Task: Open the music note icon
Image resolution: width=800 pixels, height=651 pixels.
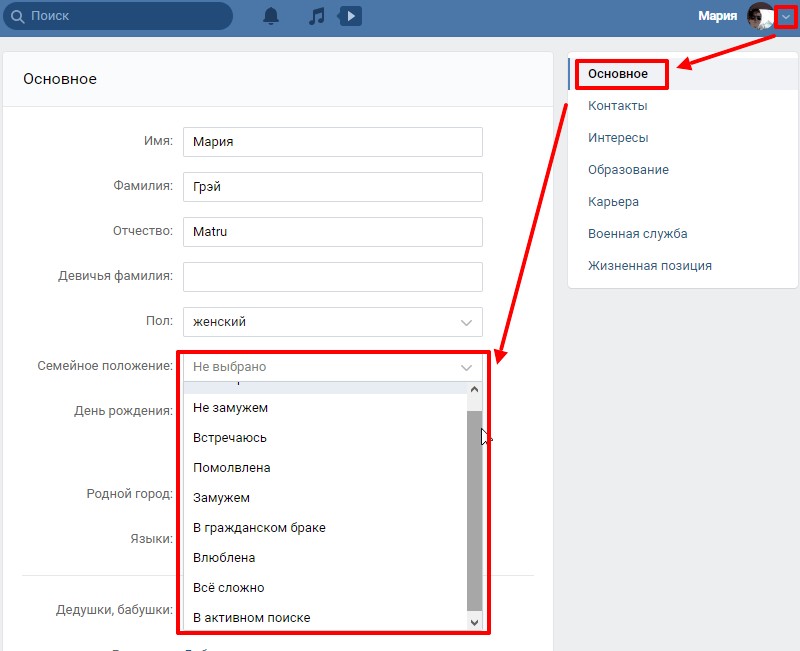Action: tap(316, 16)
